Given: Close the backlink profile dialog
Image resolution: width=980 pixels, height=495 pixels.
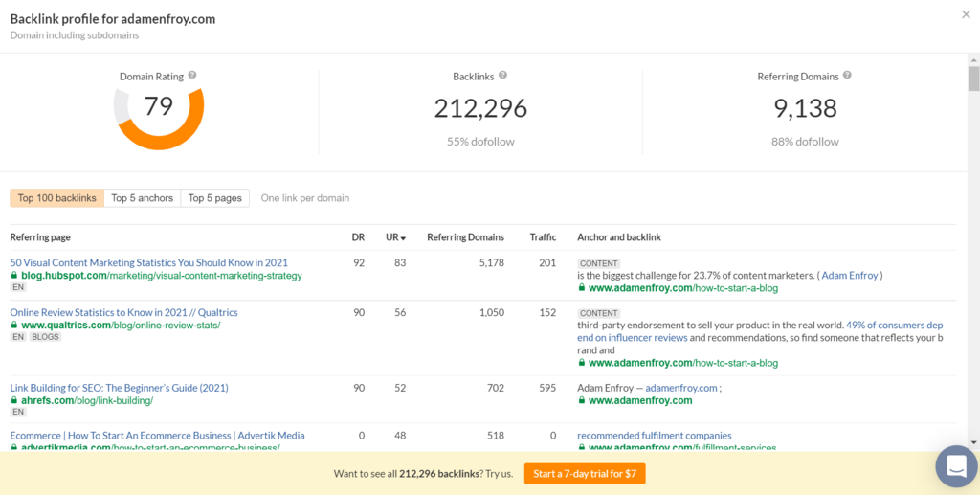Looking at the screenshot, I should (965, 14).
